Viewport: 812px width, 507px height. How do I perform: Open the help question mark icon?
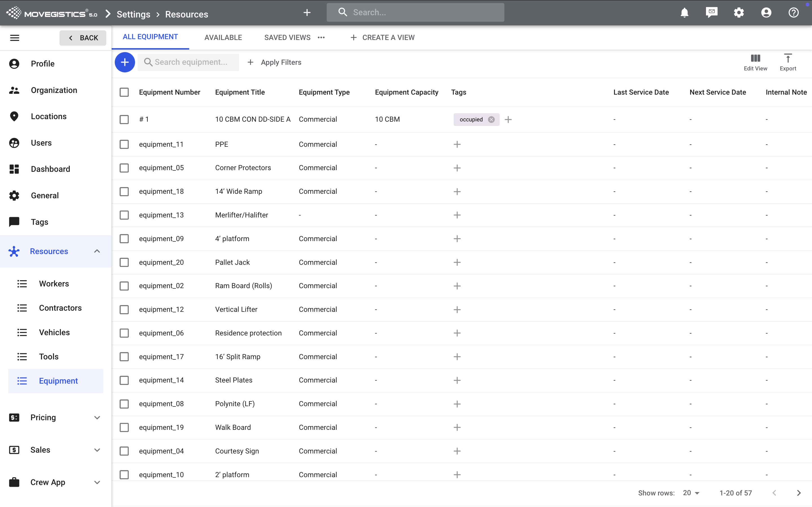(793, 13)
